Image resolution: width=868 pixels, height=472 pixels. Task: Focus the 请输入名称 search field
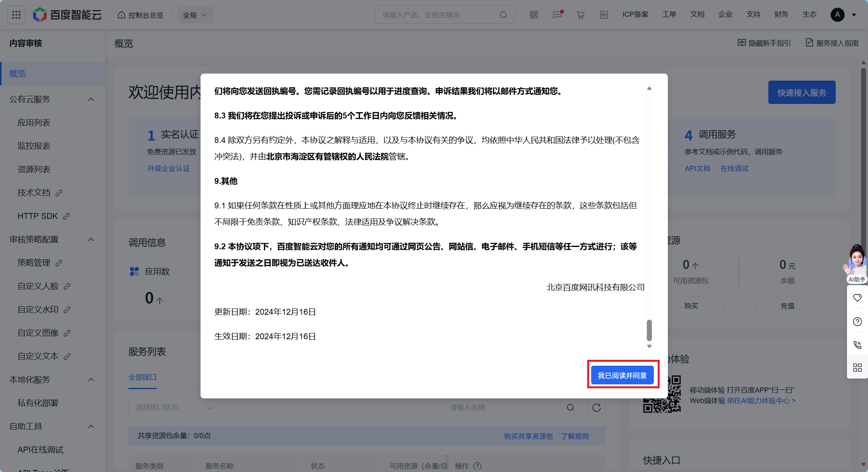point(512,408)
